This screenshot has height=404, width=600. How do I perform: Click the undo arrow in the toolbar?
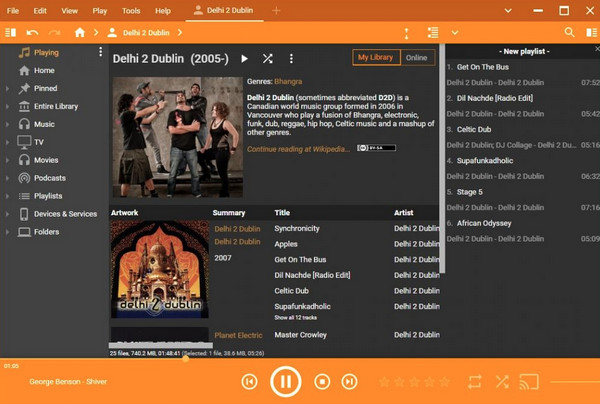pyautogui.click(x=32, y=32)
